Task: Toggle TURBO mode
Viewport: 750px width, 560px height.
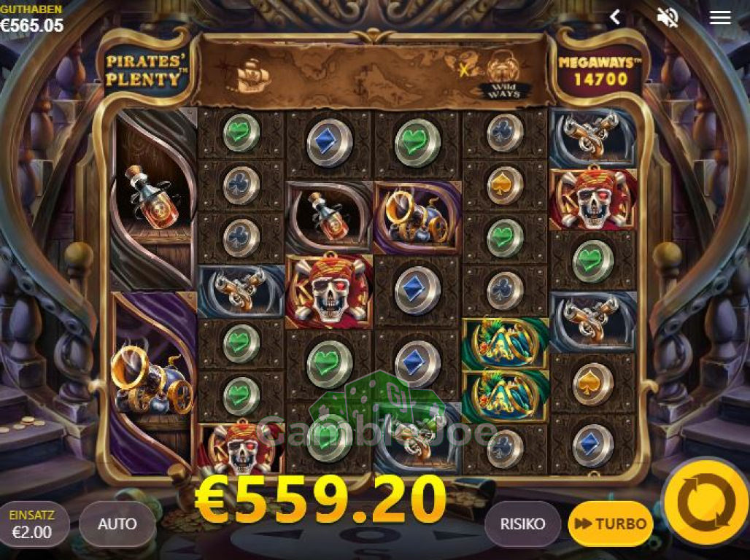Action: click(611, 524)
